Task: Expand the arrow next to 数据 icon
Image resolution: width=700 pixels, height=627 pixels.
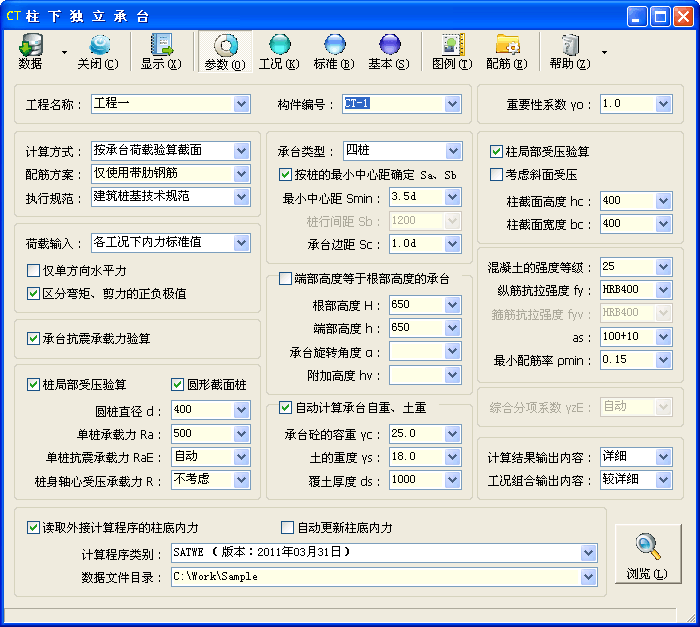Action: tap(64, 52)
